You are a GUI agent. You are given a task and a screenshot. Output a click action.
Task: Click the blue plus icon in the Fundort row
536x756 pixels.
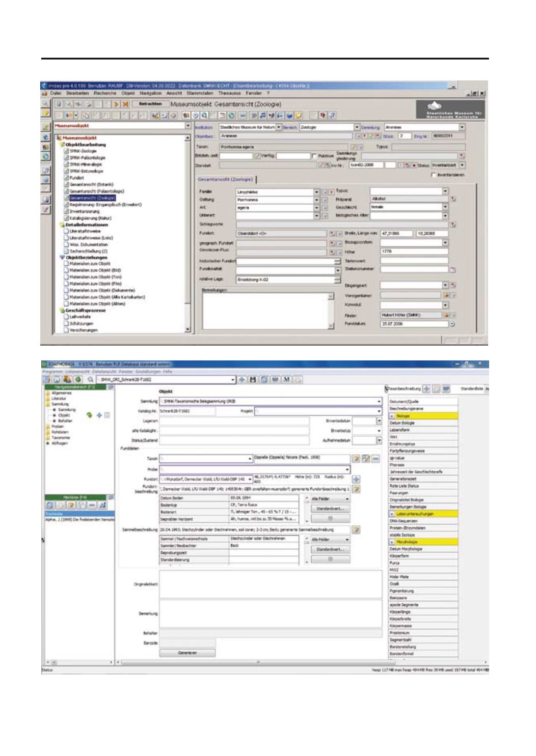(x=356, y=479)
